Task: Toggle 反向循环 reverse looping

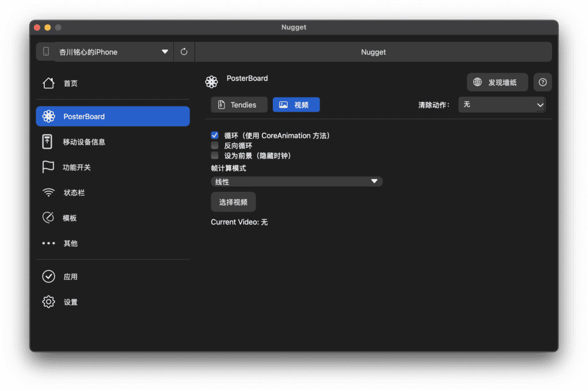Action: pyautogui.click(x=214, y=145)
